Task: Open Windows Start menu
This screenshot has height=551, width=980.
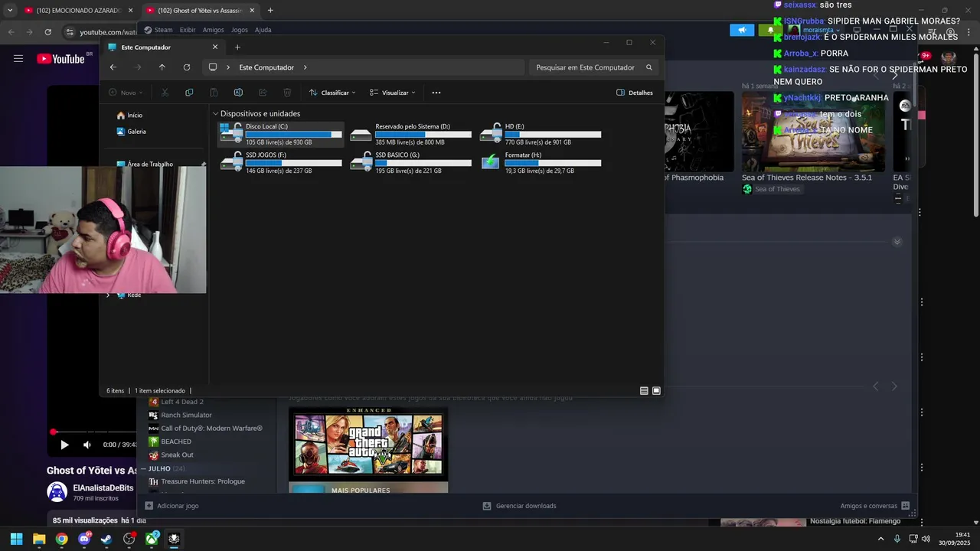Action: pyautogui.click(x=16, y=539)
